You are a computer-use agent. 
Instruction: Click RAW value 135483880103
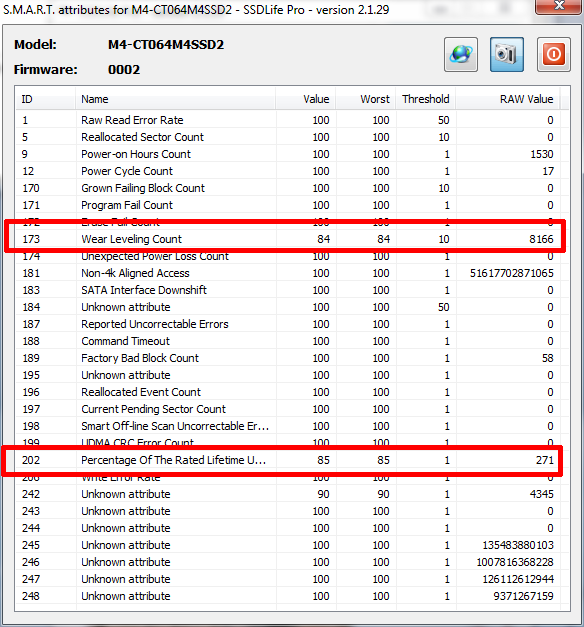518,545
